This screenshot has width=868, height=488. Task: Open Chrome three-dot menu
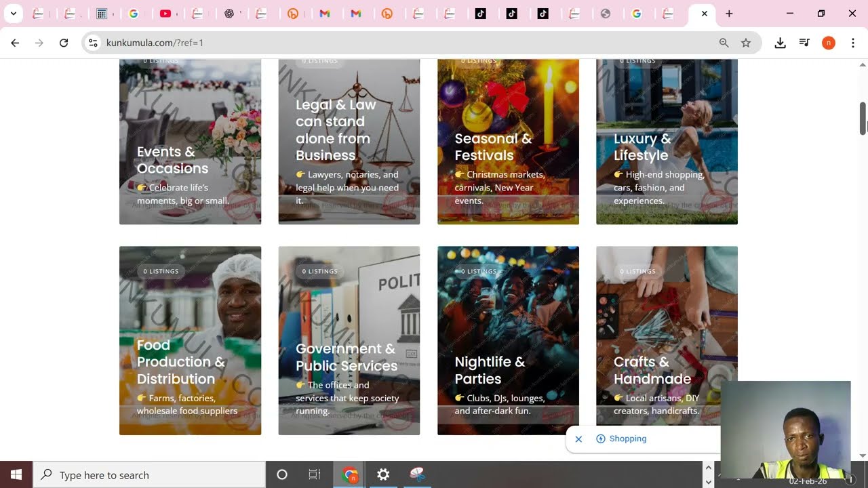pyautogui.click(x=852, y=43)
